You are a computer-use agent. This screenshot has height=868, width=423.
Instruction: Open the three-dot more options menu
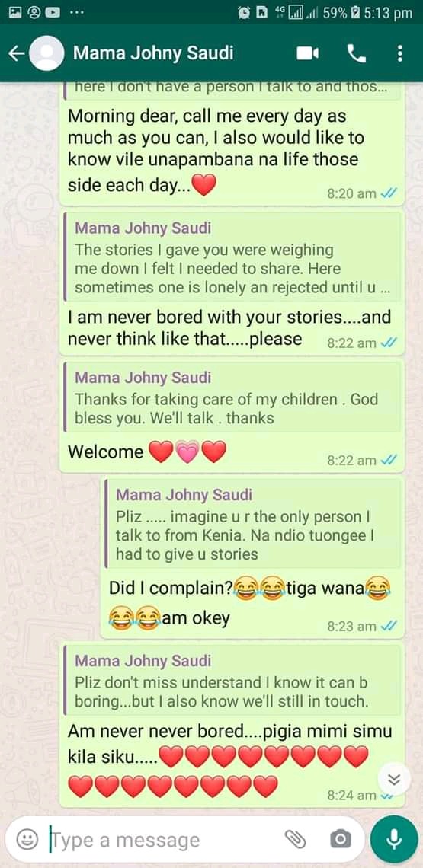click(399, 53)
